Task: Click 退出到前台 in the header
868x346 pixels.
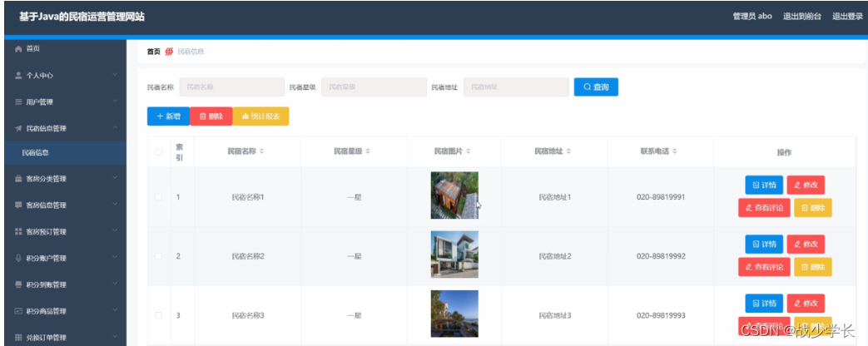Action: [801, 17]
